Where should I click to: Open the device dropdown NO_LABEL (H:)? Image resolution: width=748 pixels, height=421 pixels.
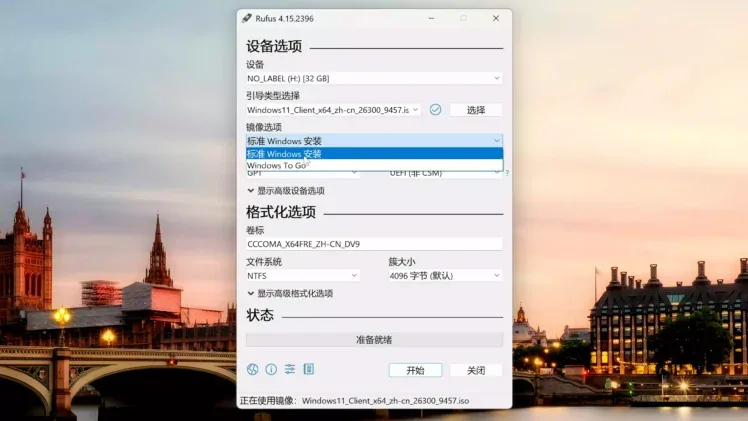click(x=374, y=78)
